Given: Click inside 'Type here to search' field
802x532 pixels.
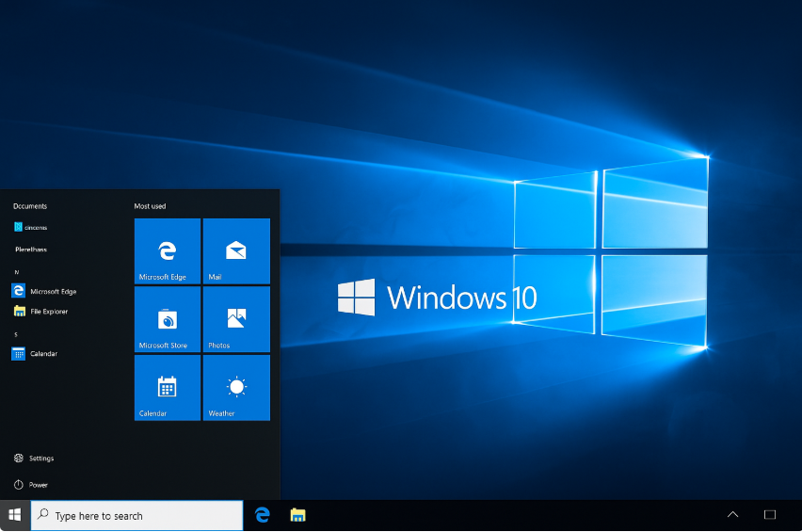Looking at the screenshot, I should 137,516.
